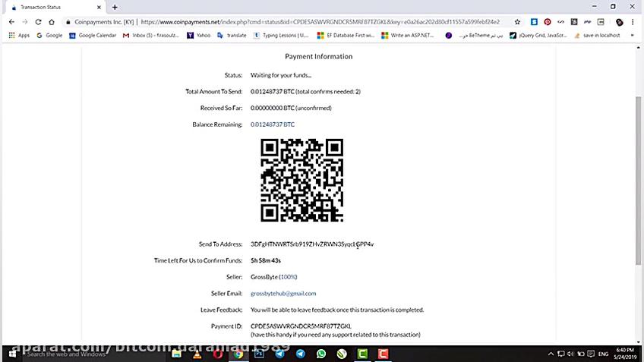Open the code brackets extension
Image resolution: width=644 pixels, height=362 pixels.
[560, 22]
